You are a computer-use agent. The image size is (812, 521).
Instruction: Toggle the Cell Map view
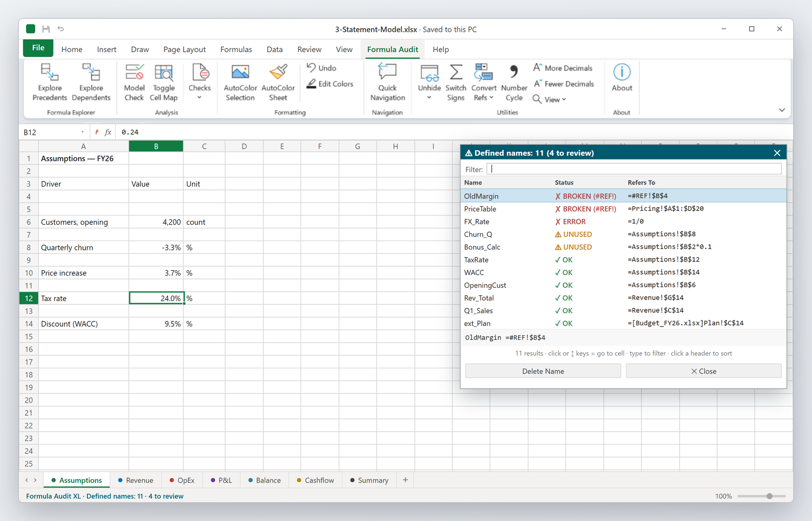pyautogui.click(x=163, y=82)
